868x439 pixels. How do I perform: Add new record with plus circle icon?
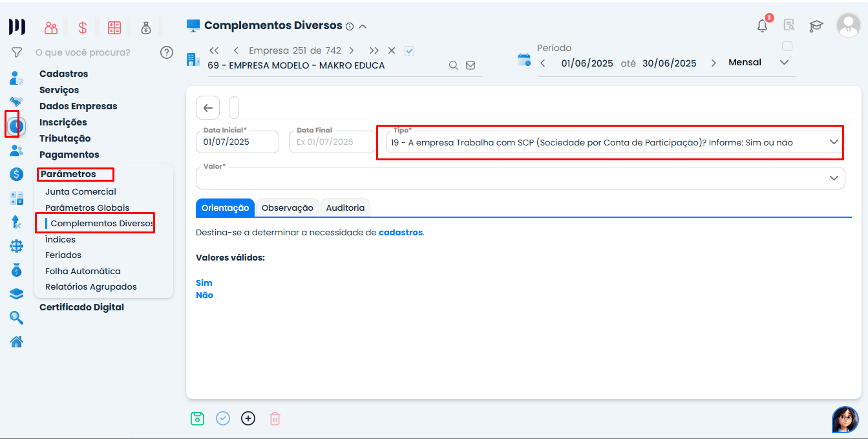click(248, 418)
